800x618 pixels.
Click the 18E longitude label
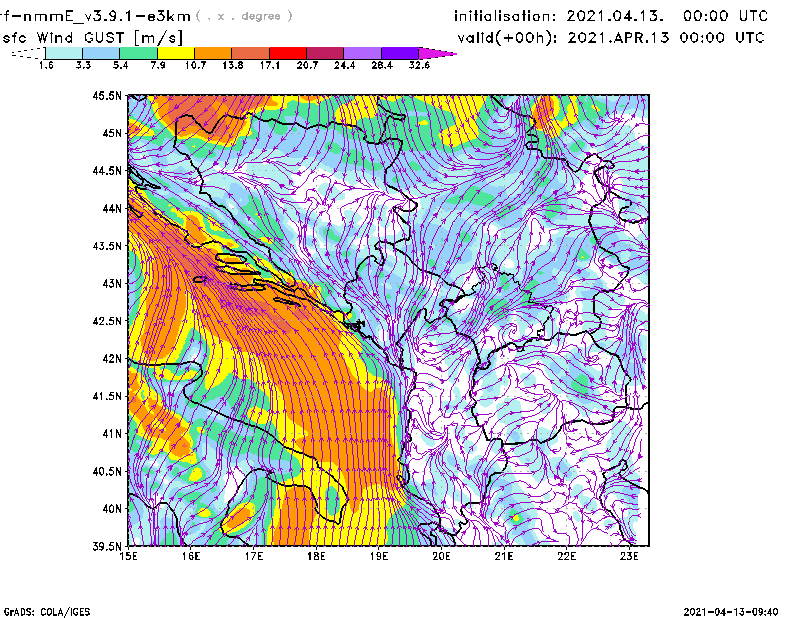click(316, 556)
